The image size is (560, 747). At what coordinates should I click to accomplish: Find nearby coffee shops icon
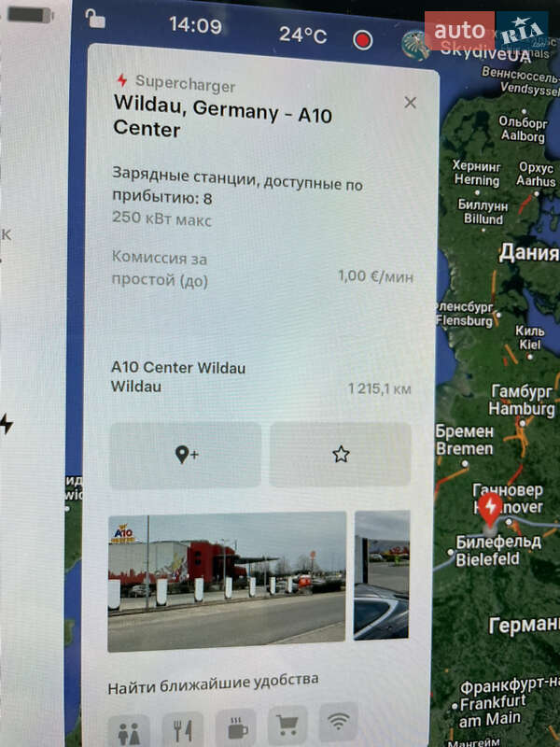tap(236, 727)
